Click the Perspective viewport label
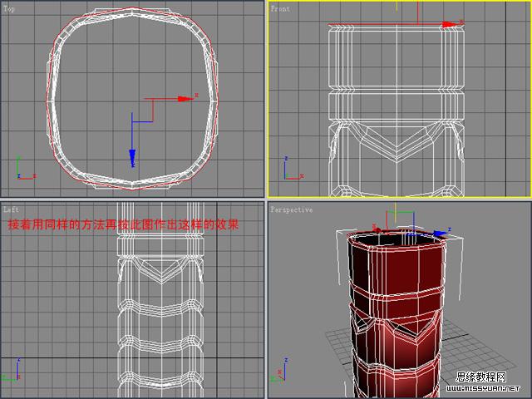This screenshot has width=532, height=399. pyautogui.click(x=291, y=209)
